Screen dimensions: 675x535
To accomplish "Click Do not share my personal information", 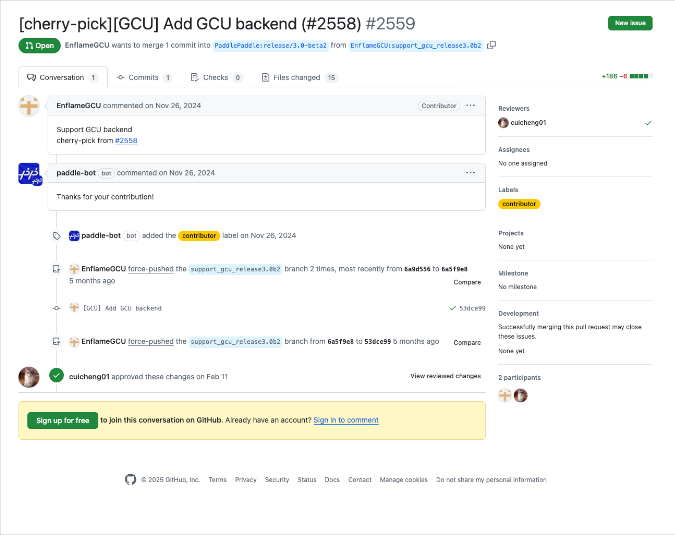I will [491, 480].
